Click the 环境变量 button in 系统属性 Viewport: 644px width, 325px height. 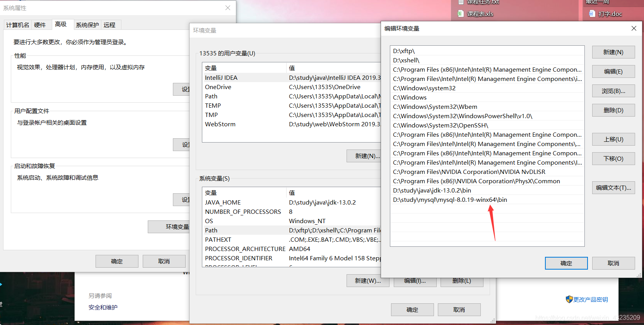click(169, 227)
